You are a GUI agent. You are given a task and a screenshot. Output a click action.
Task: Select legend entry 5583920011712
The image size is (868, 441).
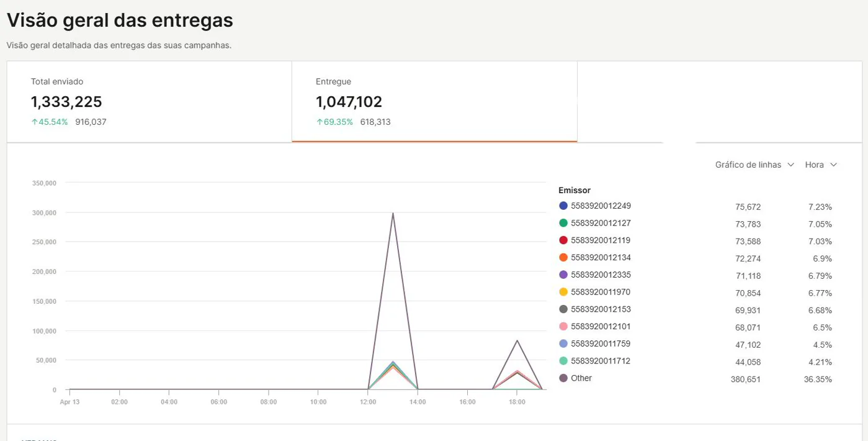(601, 361)
